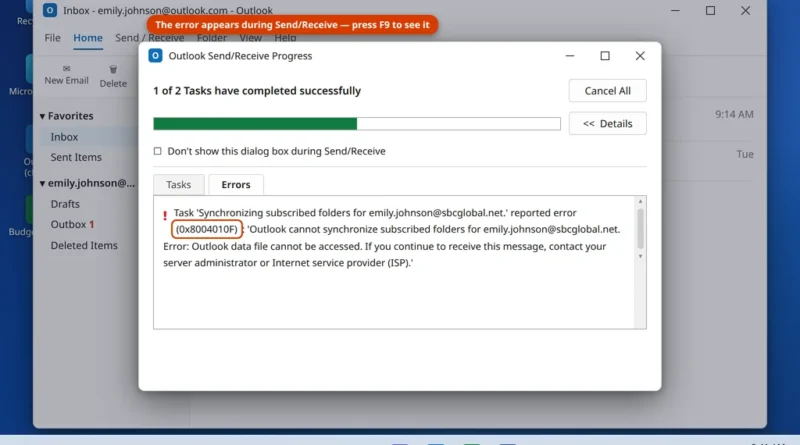Click the error list scrollbar thumb
The width and height of the screenshot is (800, 445).
640,228
